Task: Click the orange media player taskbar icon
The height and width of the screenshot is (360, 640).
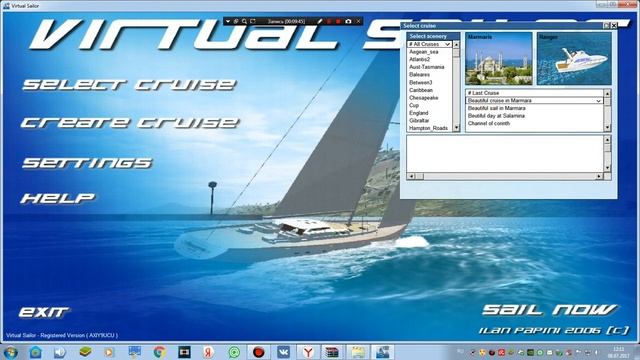Action: 109,352
